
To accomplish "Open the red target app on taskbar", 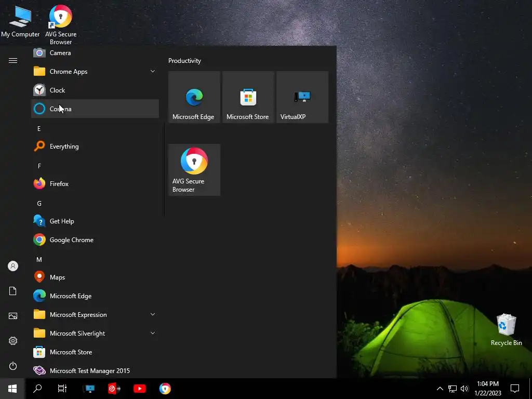I will 114,389.
